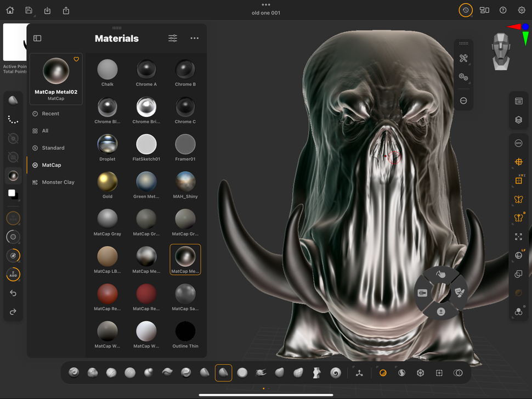Select the Gold material
Image resolution: width=532 pixels, height=399 pixels.
107,183
